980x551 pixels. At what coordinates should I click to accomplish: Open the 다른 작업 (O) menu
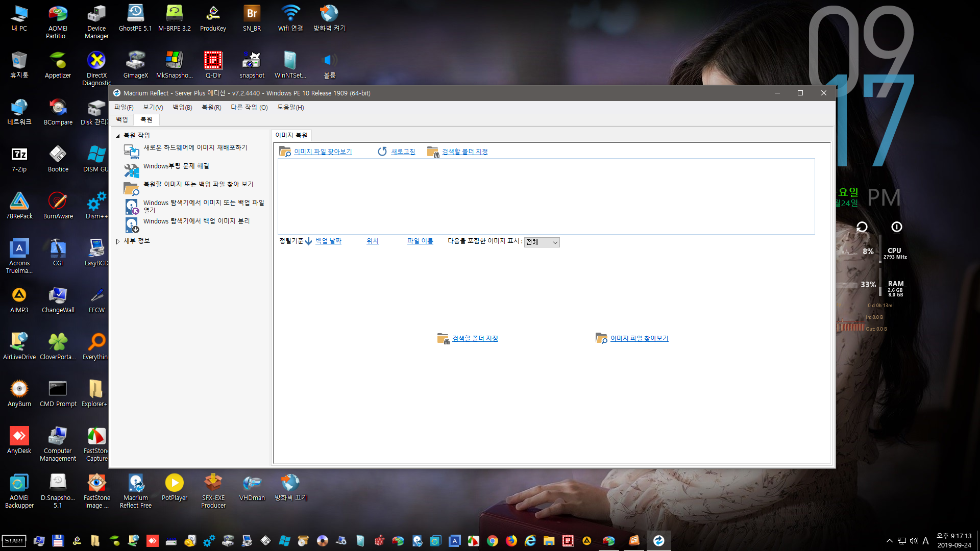point(249,107)
